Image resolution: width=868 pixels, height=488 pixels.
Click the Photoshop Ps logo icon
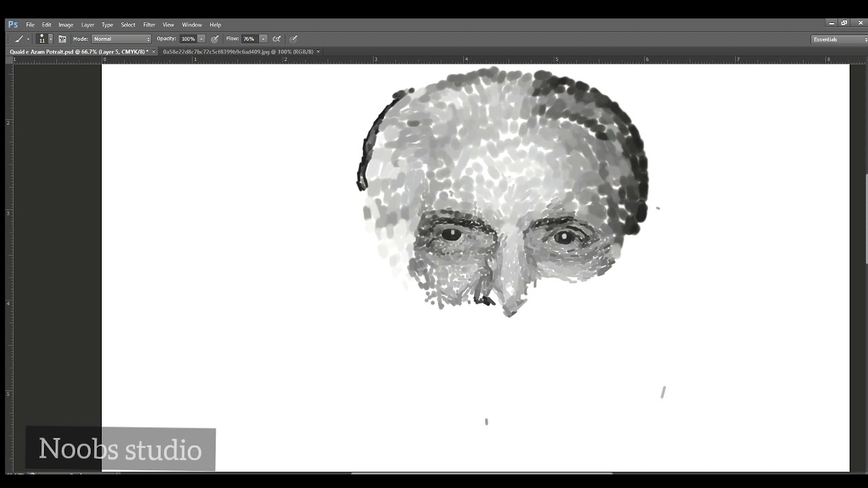[13, 24]
